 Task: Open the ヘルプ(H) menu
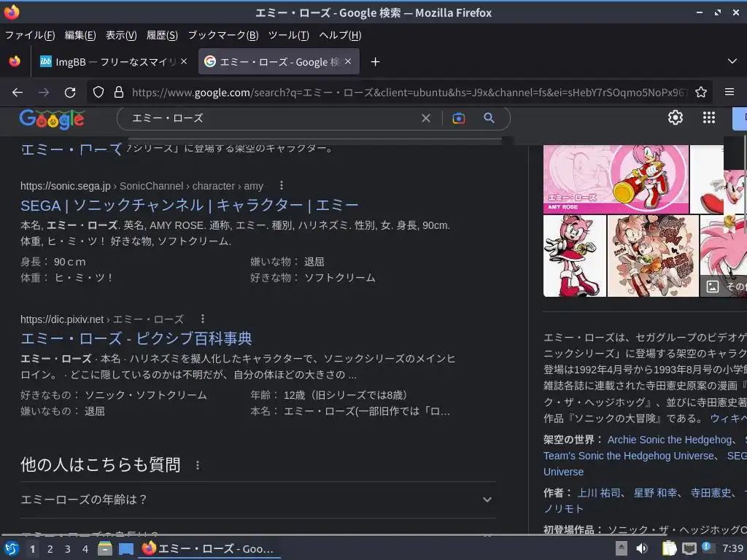coord(340,35)
